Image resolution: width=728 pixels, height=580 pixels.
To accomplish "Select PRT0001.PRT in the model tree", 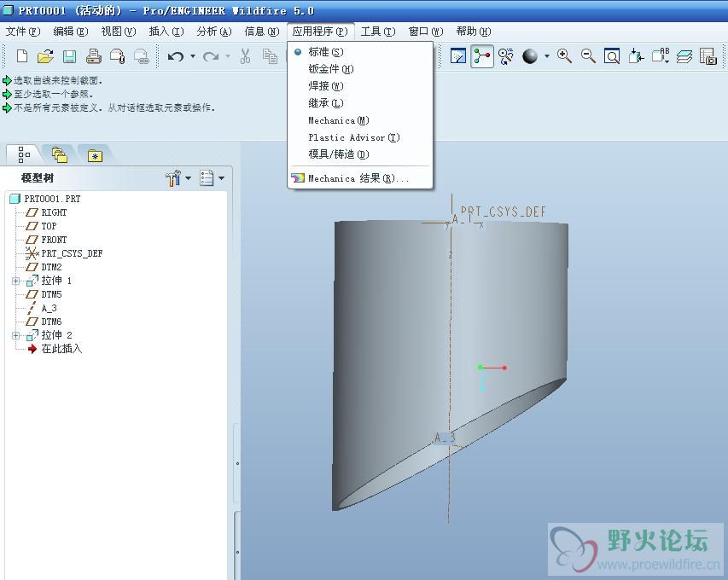I will tap(52, 199).
